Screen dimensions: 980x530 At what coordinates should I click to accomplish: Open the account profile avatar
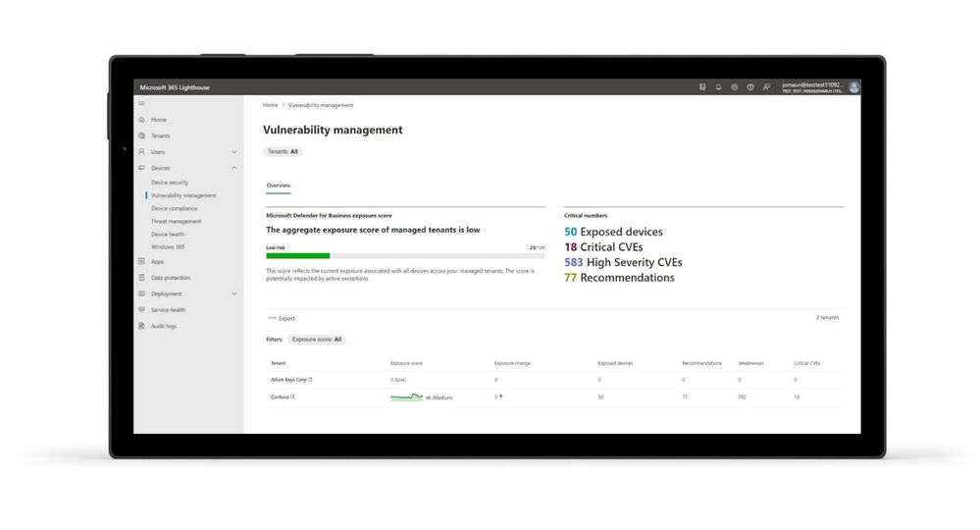click(x=853, y=87)
